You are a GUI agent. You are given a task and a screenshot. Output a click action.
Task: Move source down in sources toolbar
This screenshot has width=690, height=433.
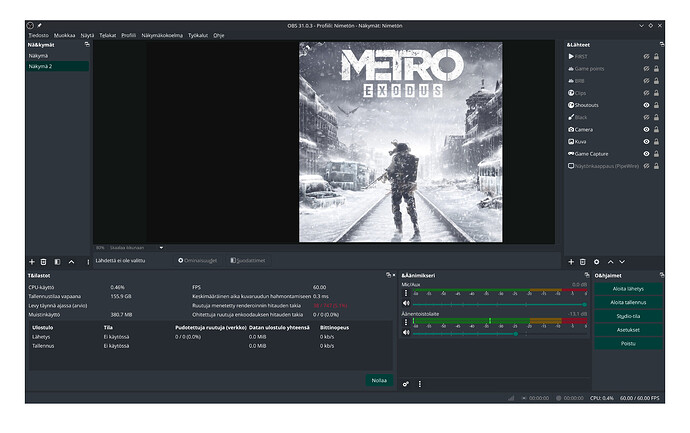tap(622, 262)
